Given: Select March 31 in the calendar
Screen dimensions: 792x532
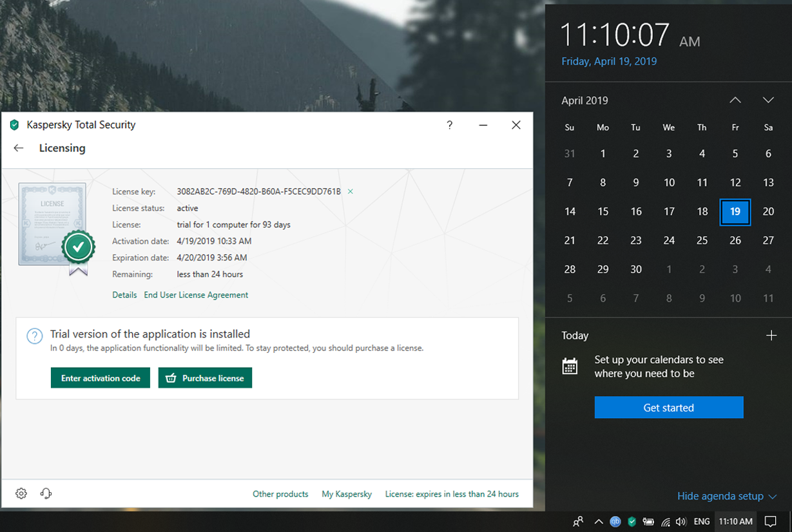Looking at the screenshot, I should [x=570, y=154].
